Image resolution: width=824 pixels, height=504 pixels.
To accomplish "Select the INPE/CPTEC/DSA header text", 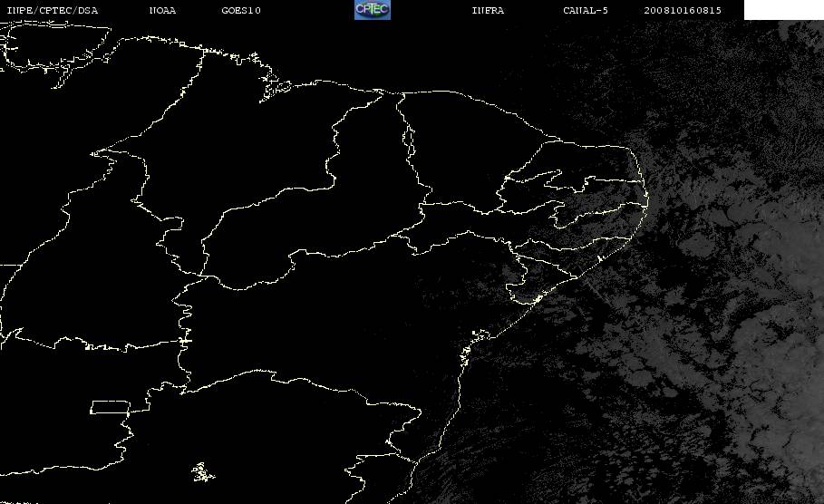I will (52, 11).
